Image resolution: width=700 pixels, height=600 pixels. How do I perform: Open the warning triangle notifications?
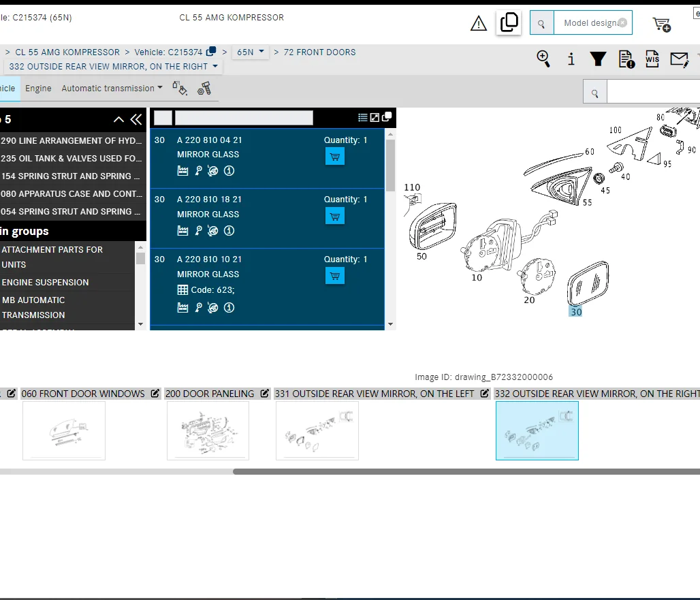[x=479, y=23]
